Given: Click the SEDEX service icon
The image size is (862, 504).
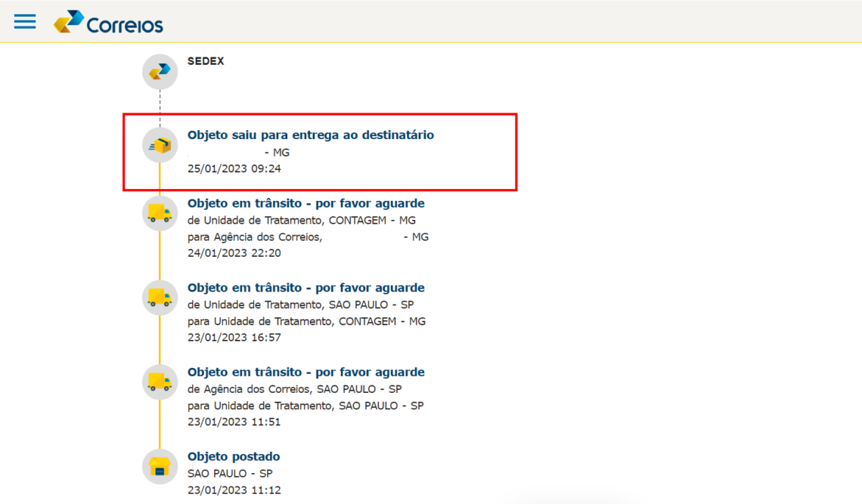Looking at the screenshot, I should pos(160,72).
